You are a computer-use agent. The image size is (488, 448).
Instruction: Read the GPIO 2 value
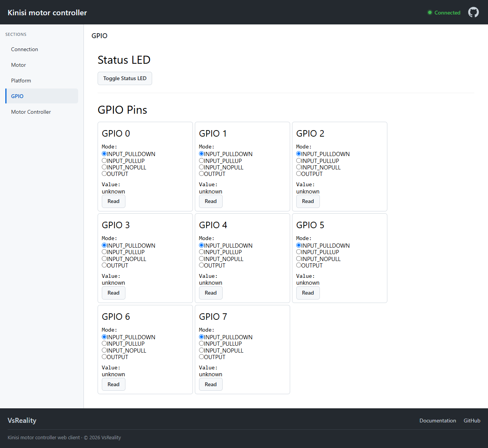308,201
